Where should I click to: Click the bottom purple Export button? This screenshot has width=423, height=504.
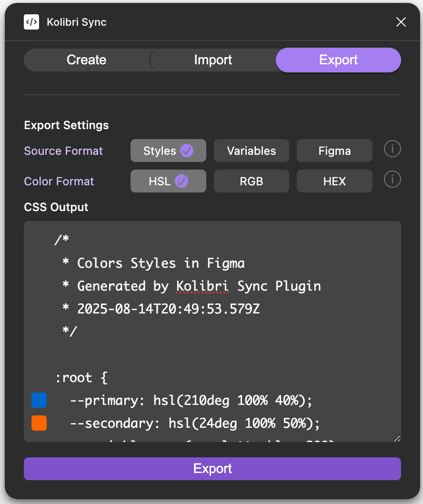pos(212,469)
